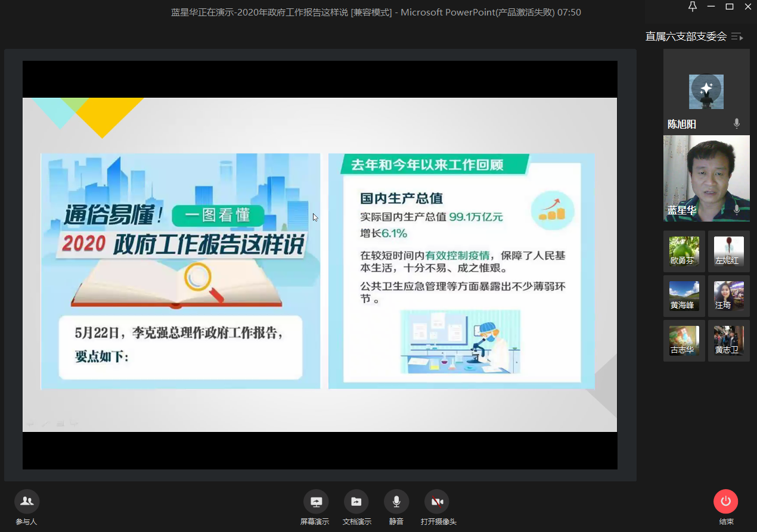
Task: Collapse the 直属六支部支委会 participant panel
Action: click(x=737, y=37)
